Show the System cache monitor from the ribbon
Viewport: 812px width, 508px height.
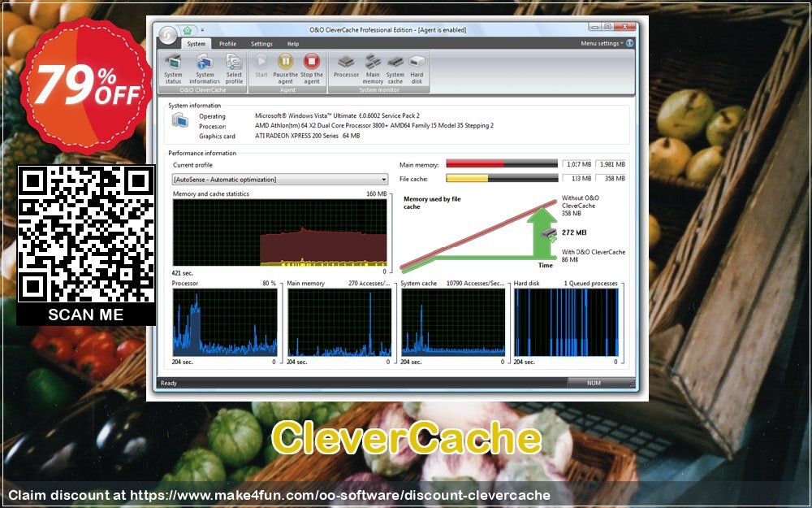(395, 68)
